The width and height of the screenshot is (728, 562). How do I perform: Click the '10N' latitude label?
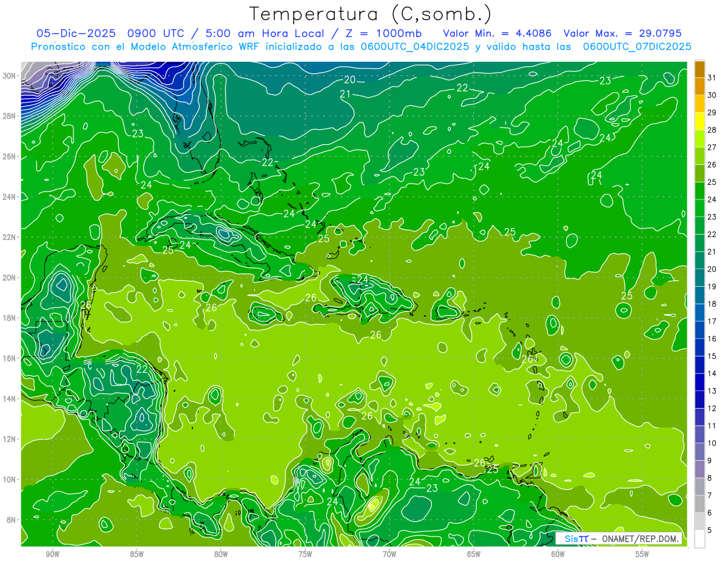[9, 480]
